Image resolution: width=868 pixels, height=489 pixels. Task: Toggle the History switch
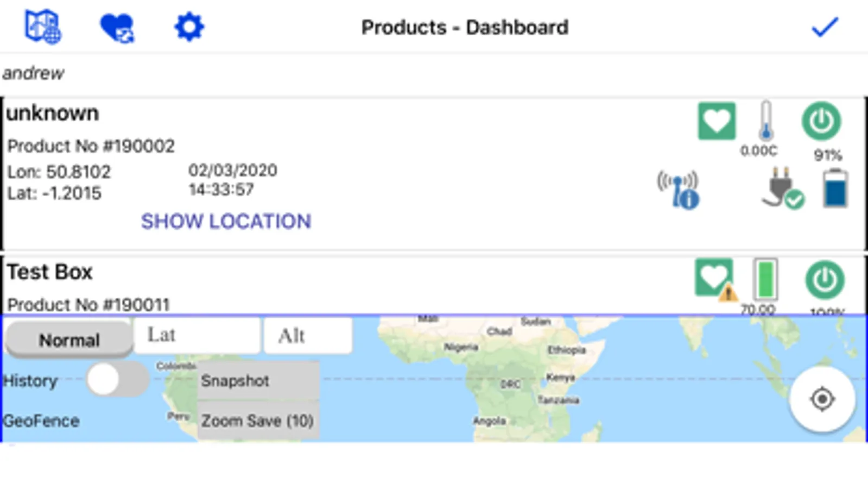pyautogui.click(x=117, y=379)
